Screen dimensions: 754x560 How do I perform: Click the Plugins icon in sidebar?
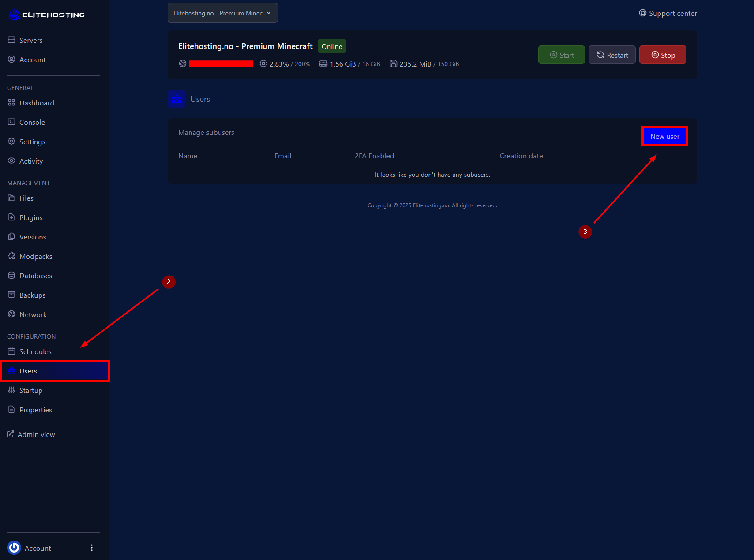pyautogui.click(x=11, y=217)
